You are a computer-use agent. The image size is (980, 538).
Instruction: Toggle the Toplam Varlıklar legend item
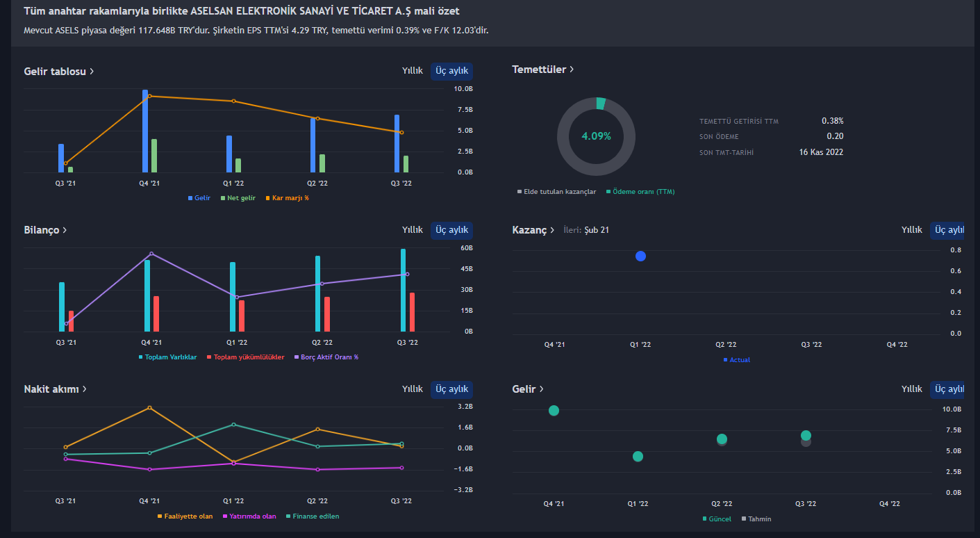(168, 357)
